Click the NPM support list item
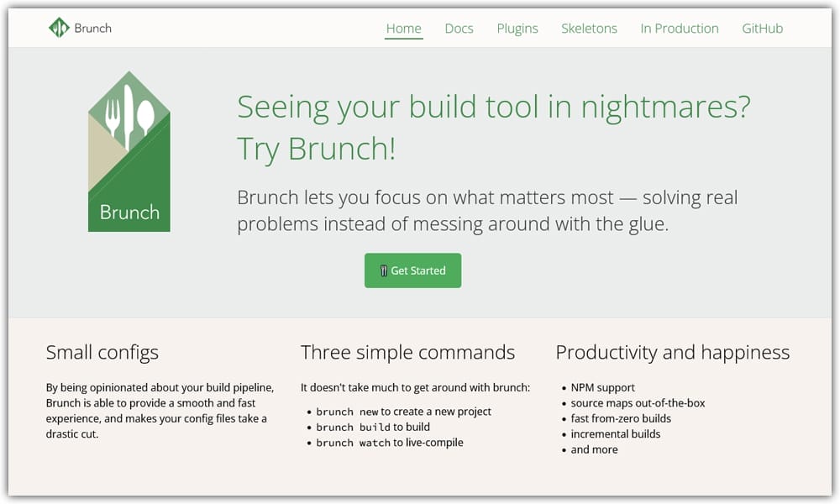 coord(602,388)
